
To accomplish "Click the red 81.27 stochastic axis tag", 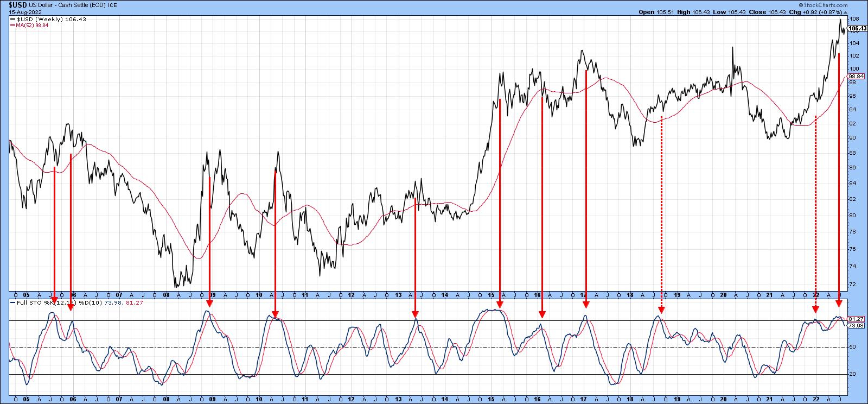I will (856, 319).
